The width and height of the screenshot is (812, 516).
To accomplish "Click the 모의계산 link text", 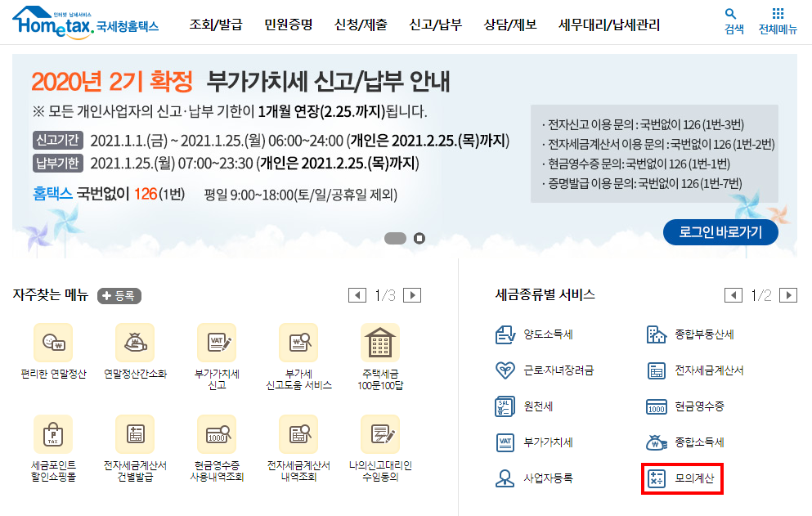I will 694,478.
